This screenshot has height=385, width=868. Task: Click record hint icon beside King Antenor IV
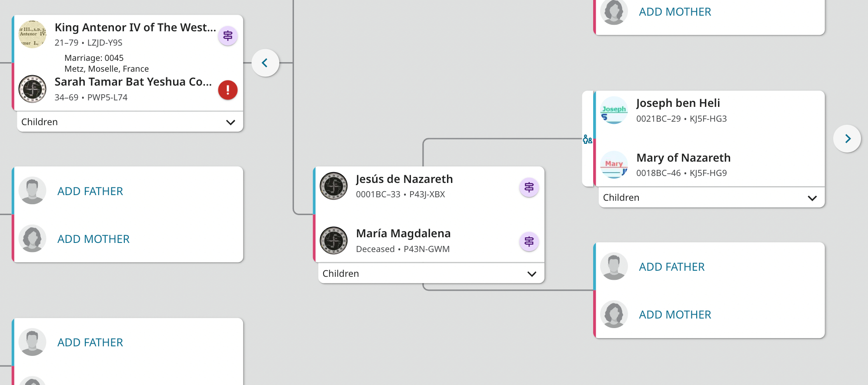click(x=227, y=36)
